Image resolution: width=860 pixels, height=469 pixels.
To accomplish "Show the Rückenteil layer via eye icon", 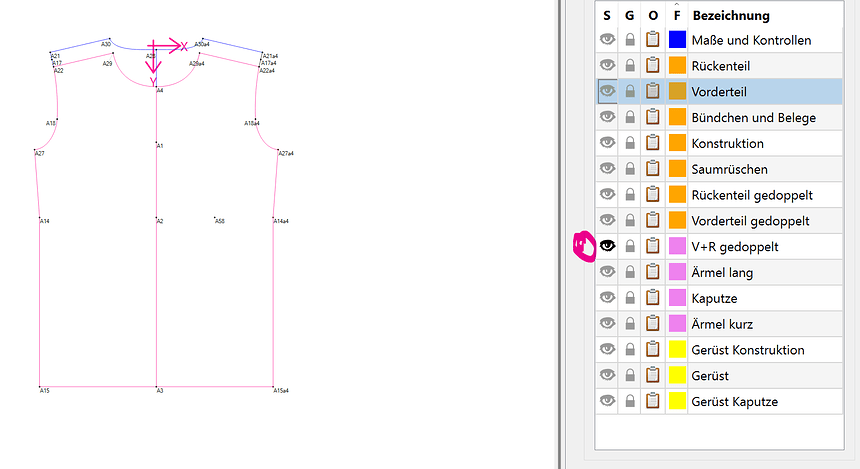I will pos(607,66).
